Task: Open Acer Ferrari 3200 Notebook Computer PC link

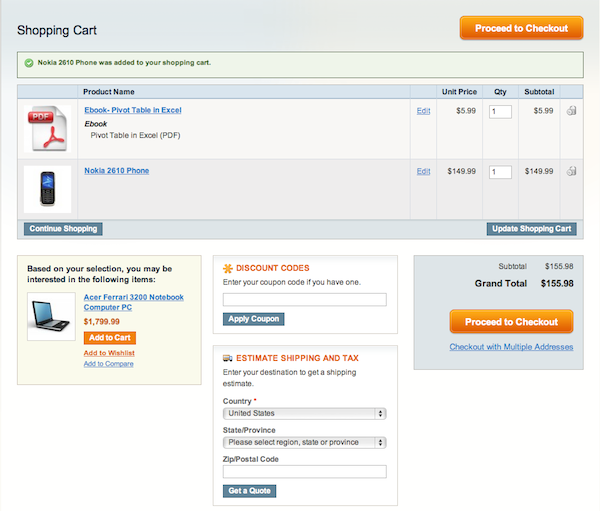Action: [134, 302]
